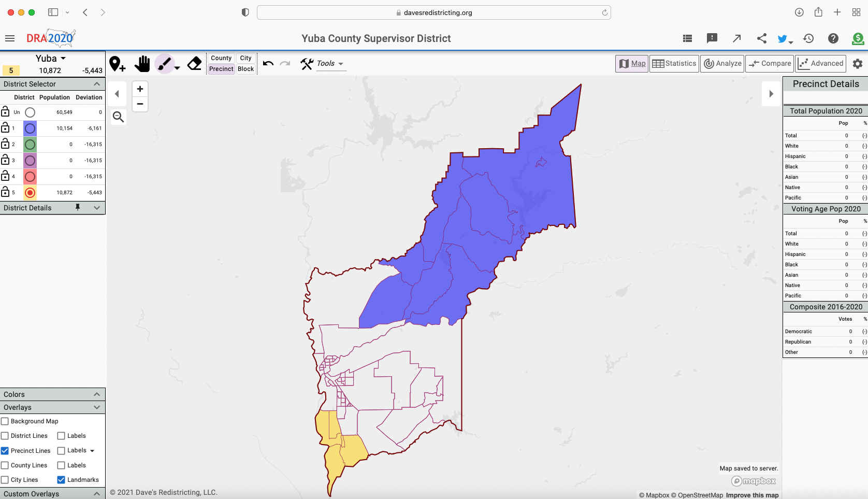Enable the Background Map checkbox
This screenshot has height=499, width=868.
point(5,421)
